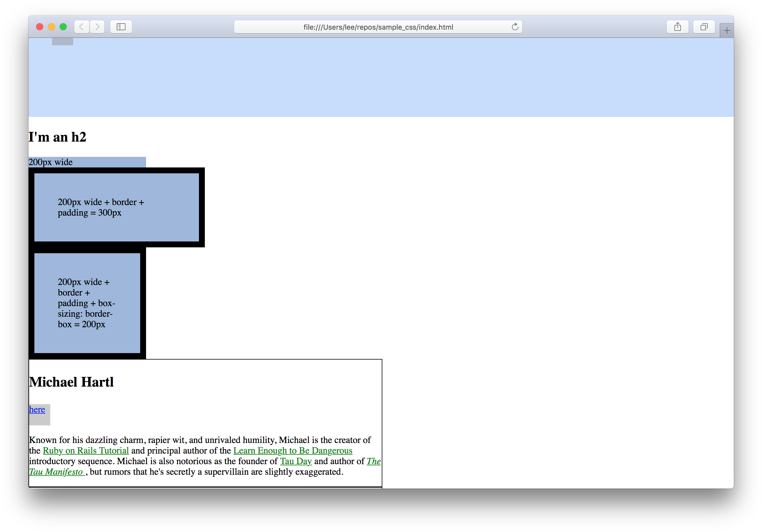The width and height of the screenshot is (762, 532).
Task: Click the address bar showing index.html path
Action: pos(378,27)
